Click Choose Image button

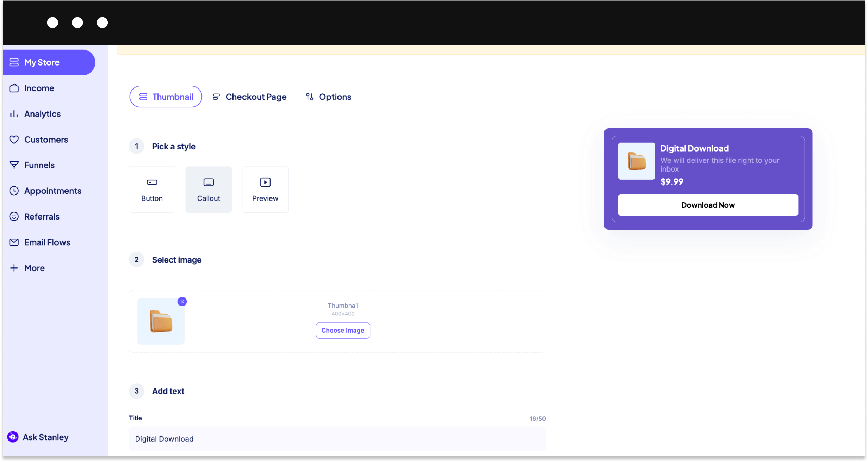(x=343, y=331)
